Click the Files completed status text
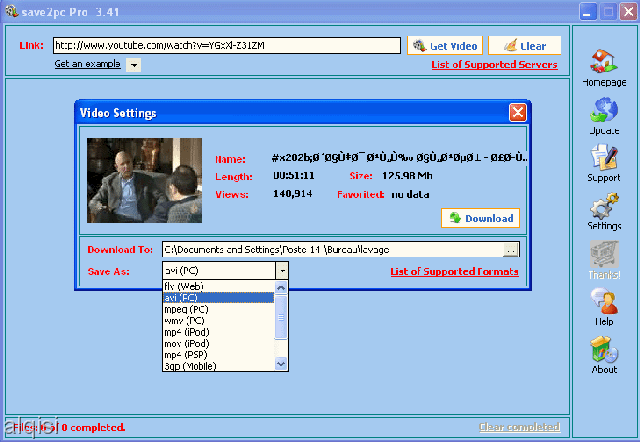Screen dimensions: 640x442 point(69,427)
